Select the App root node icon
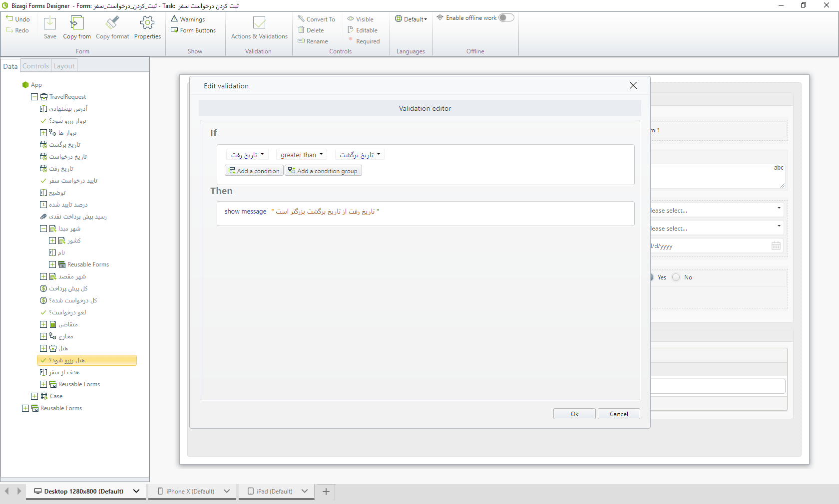The width and height of the screenshot is (839, 504). (x=25, y=85)
